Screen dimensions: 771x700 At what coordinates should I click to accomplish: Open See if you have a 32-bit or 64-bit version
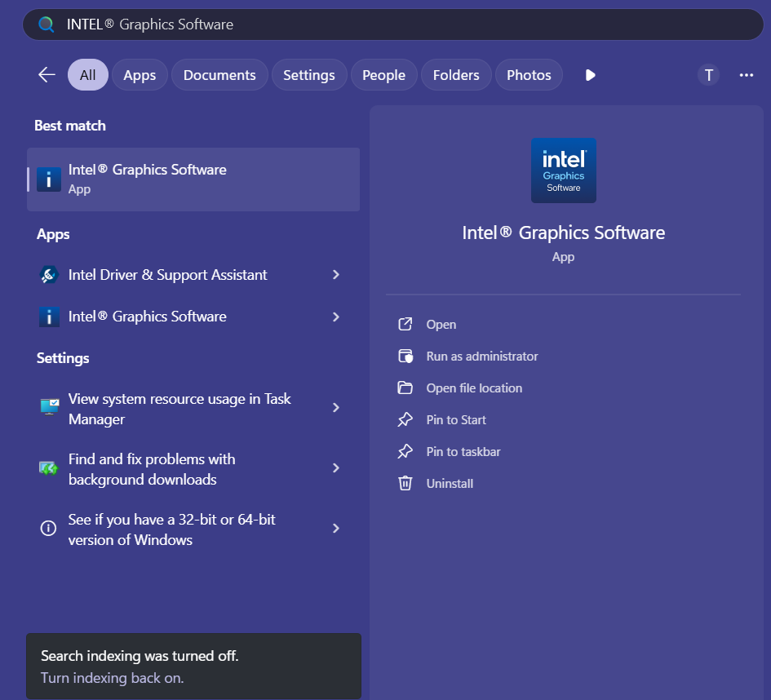[x=172, y=529]
